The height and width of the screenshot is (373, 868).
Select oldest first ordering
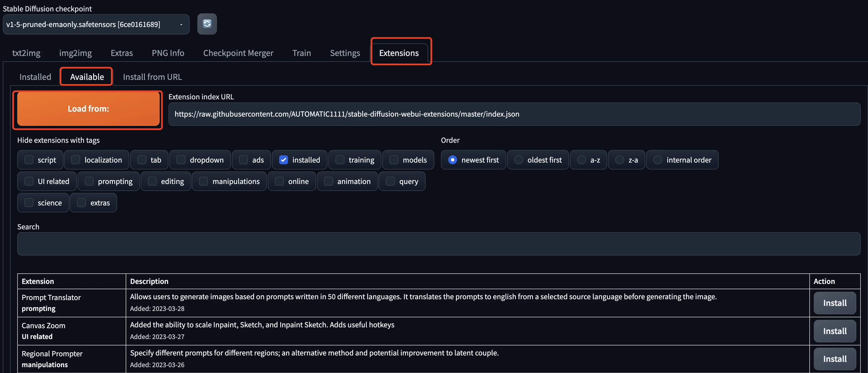click(519, 160)
